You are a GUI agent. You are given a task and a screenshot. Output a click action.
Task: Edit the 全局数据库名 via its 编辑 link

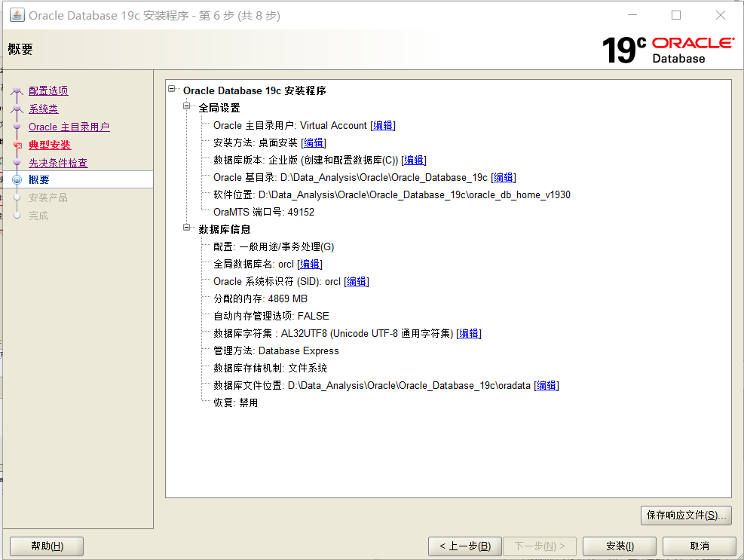tap(309, 264)
